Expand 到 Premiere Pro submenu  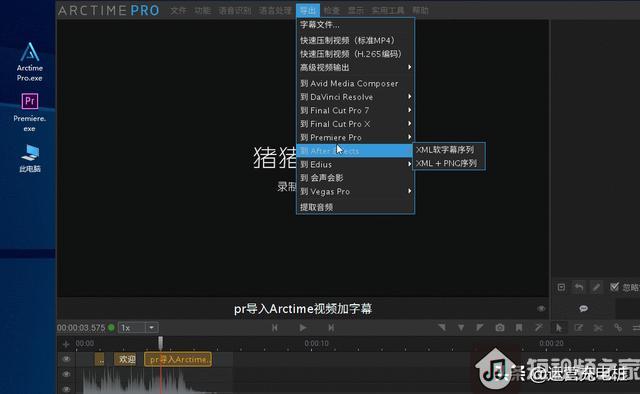tap(355, 137)
